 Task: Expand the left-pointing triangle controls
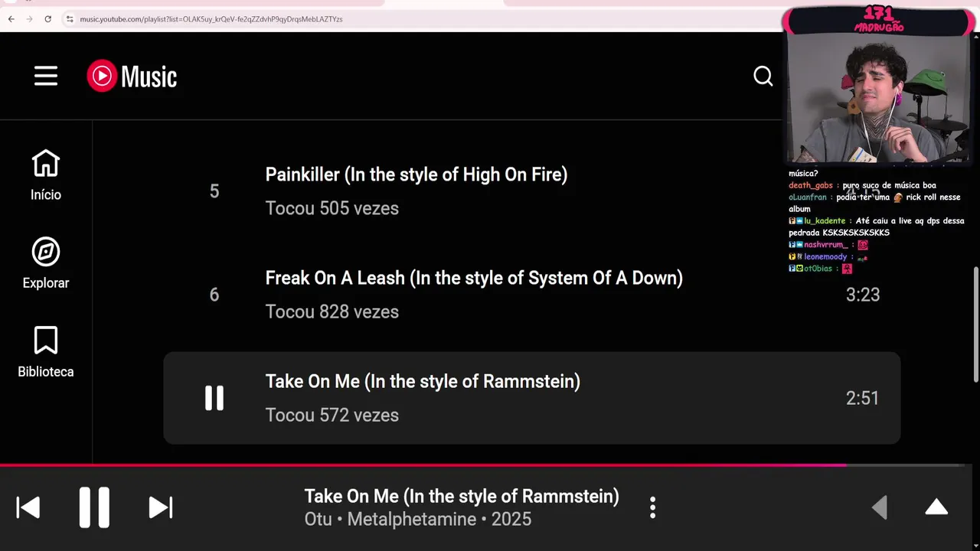(x=880, y=507)
